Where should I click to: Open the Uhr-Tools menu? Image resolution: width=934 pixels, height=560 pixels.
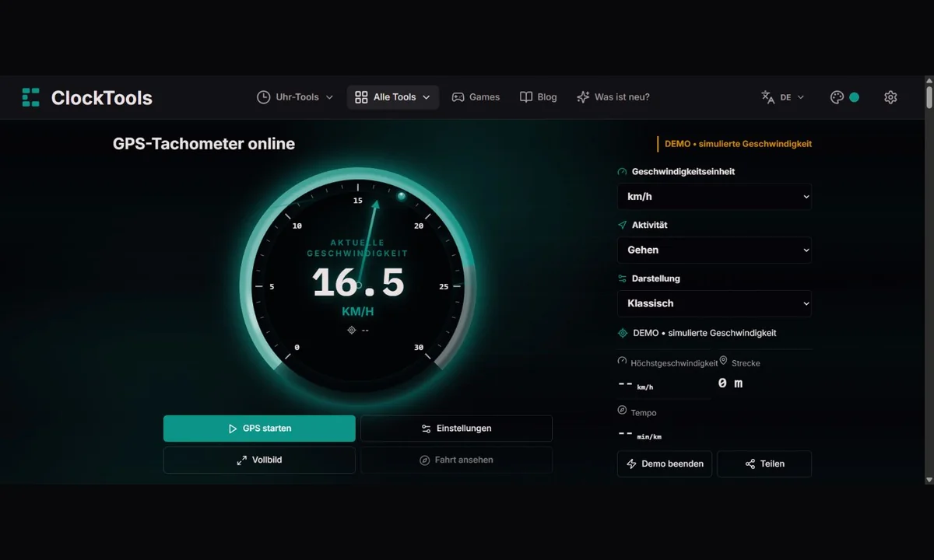click(295, 97)
